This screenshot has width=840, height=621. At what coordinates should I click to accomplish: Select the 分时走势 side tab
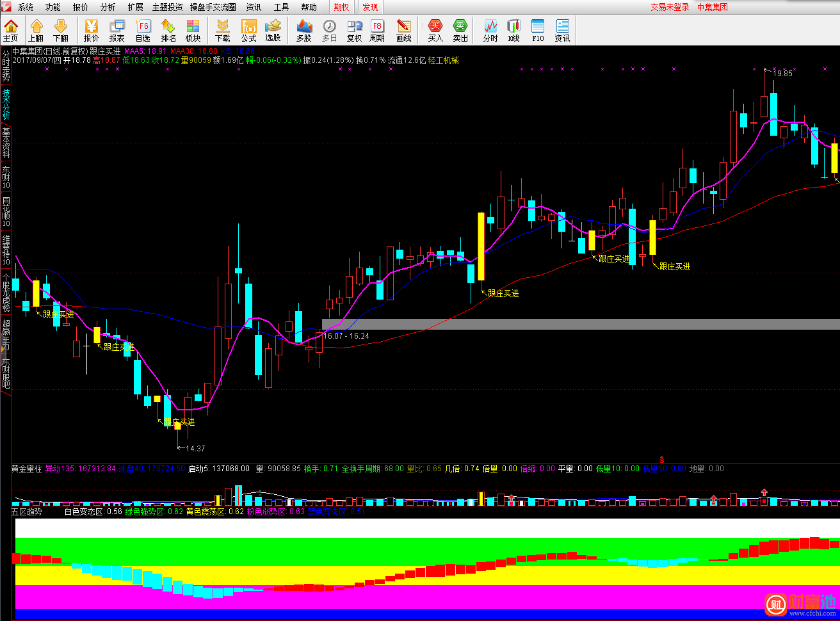(x=6, y=65)
